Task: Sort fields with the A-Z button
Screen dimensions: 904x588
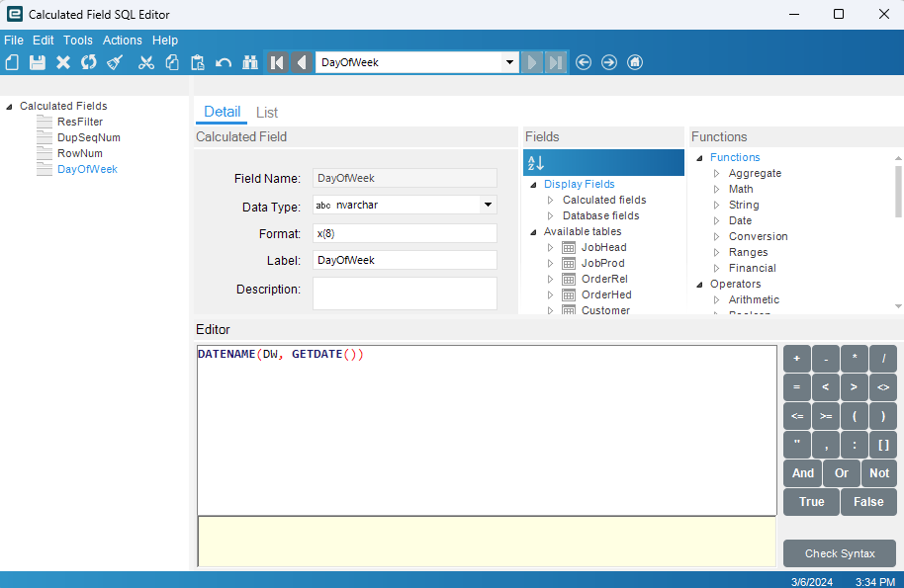Action: pyautogui.click(x=536, y=163)
